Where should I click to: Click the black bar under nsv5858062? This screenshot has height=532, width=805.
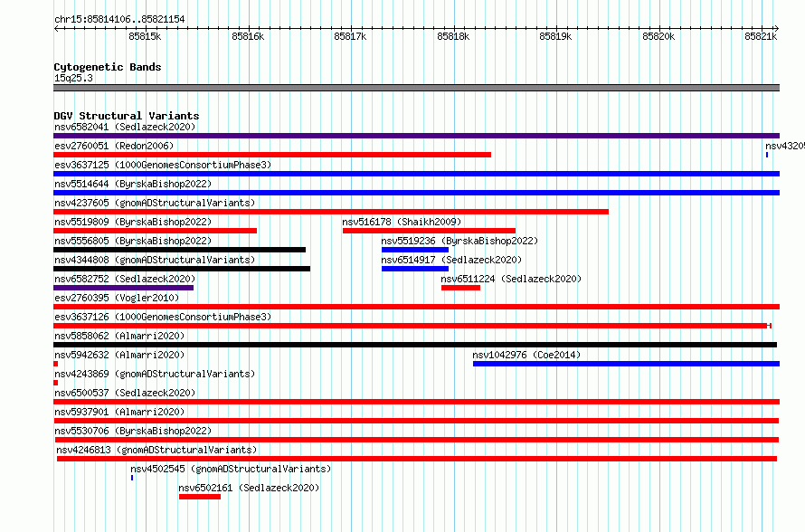click(x=415, y=345)
